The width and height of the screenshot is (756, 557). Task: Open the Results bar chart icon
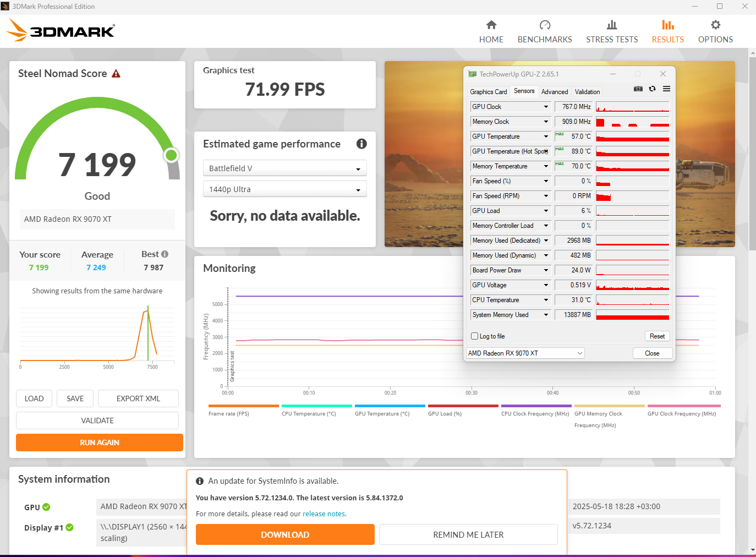668,25
